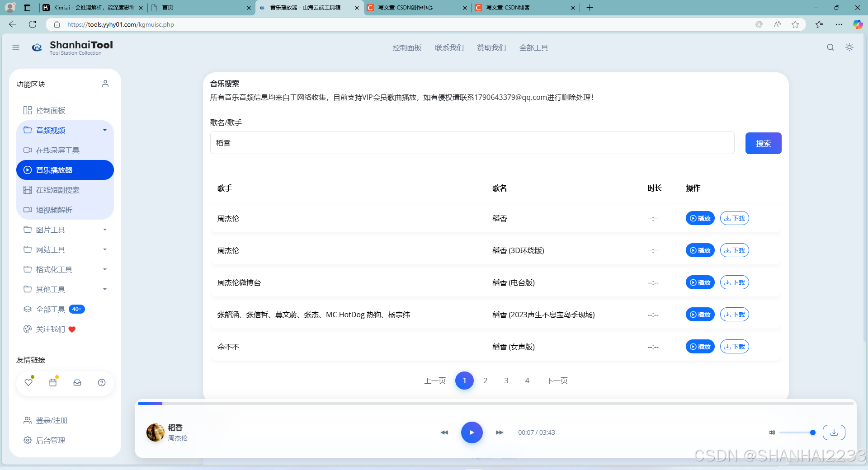
Task: Download 稻香 first row
Action: pyautogui.click(x=734, y=218)
